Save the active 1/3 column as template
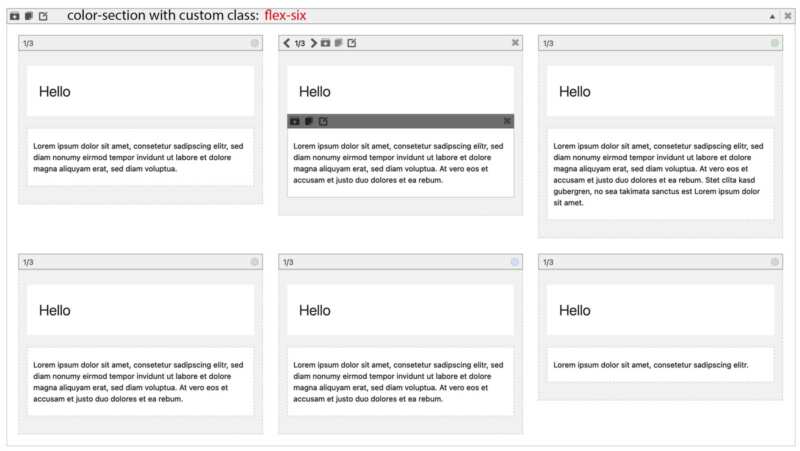This screenshot has height=451, width=800. coord(326,43)
